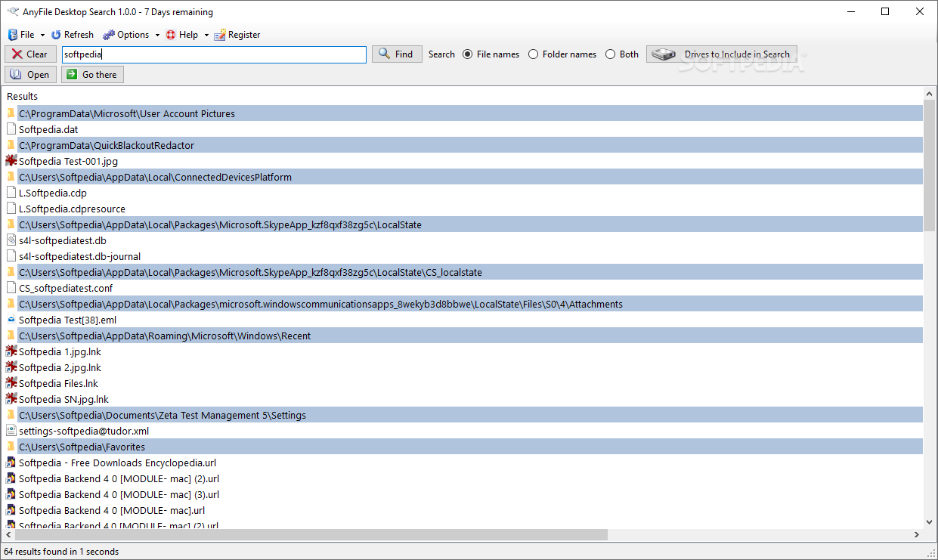Click the folder icon of the Attachments path

pyautogui.click(x=11, y=304)
